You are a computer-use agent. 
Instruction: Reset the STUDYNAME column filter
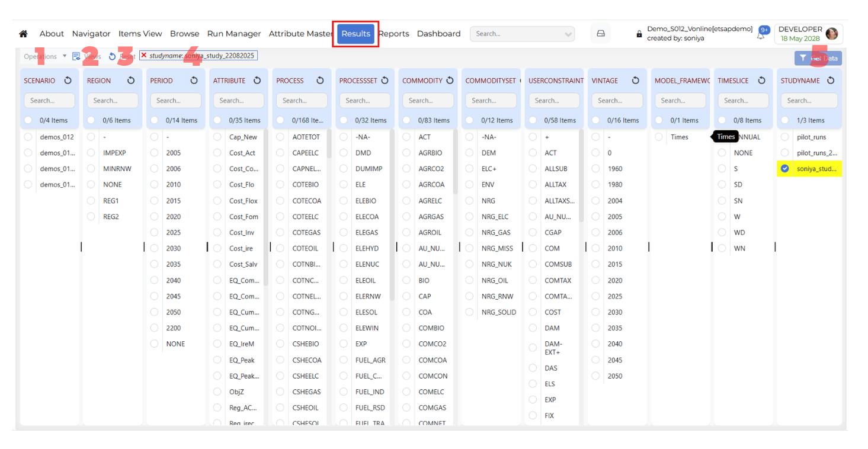[x=831, y=81]
